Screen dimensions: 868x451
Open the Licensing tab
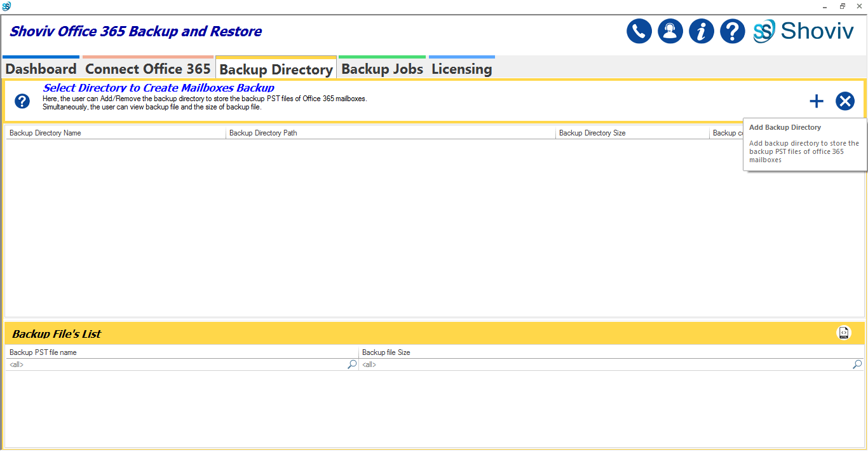[462, 69]
